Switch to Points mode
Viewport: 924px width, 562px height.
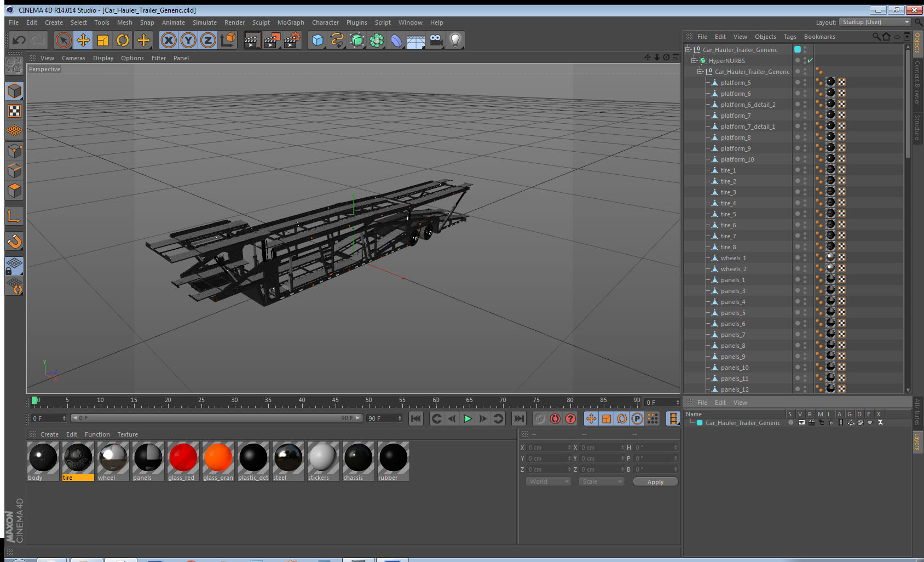[14, 151]
